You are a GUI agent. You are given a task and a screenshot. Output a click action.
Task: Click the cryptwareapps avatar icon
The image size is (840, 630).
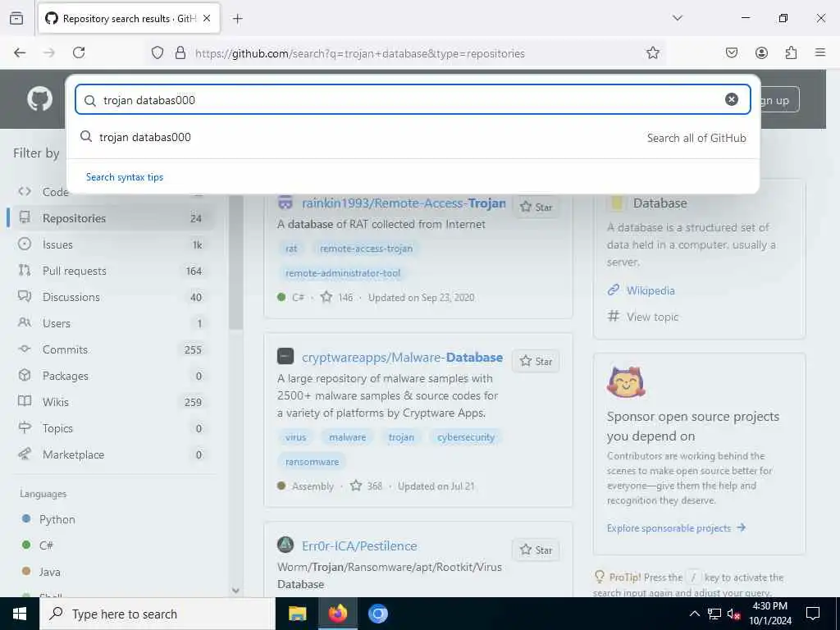(x=285, y=356)
